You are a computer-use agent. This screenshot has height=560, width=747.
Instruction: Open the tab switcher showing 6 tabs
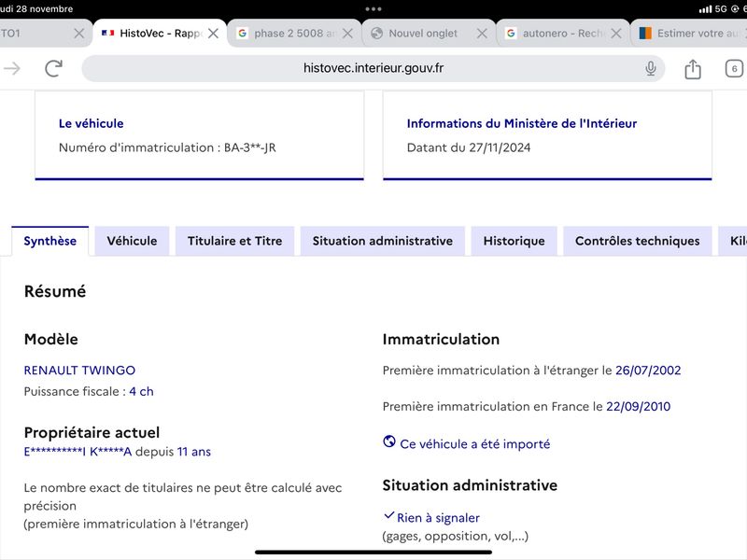pos(734,68)
